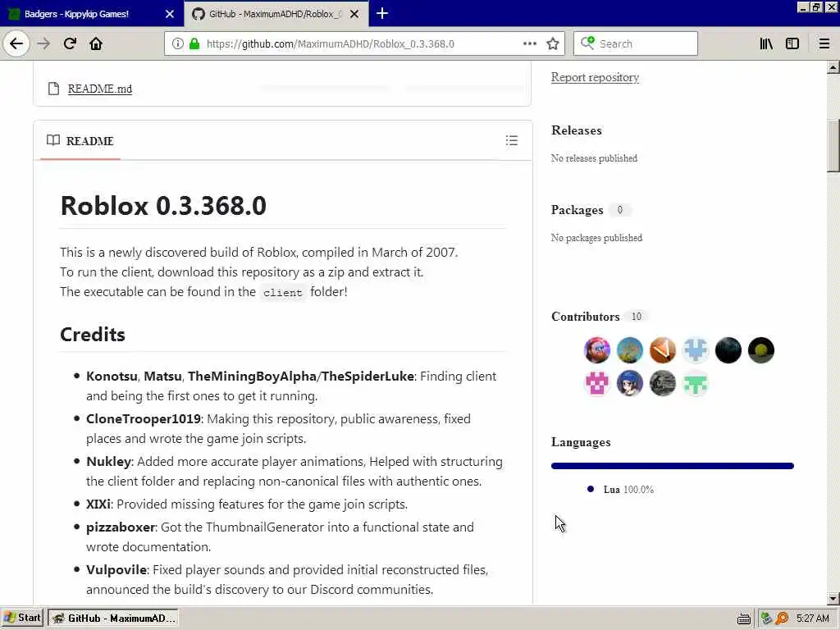Click the CloneTrooper1019 credit name
The height and width of the screenshot is (630, 840).
coord(144,419)
